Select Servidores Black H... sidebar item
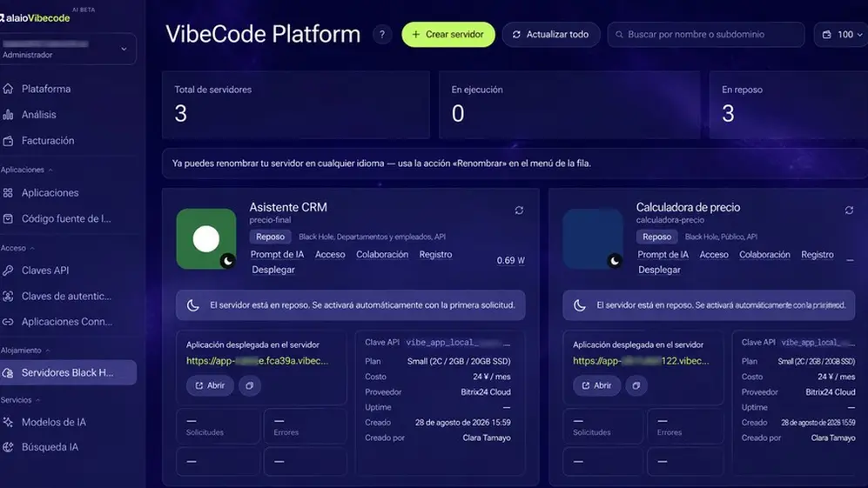868x488 pixels. [x=67, y=372]
